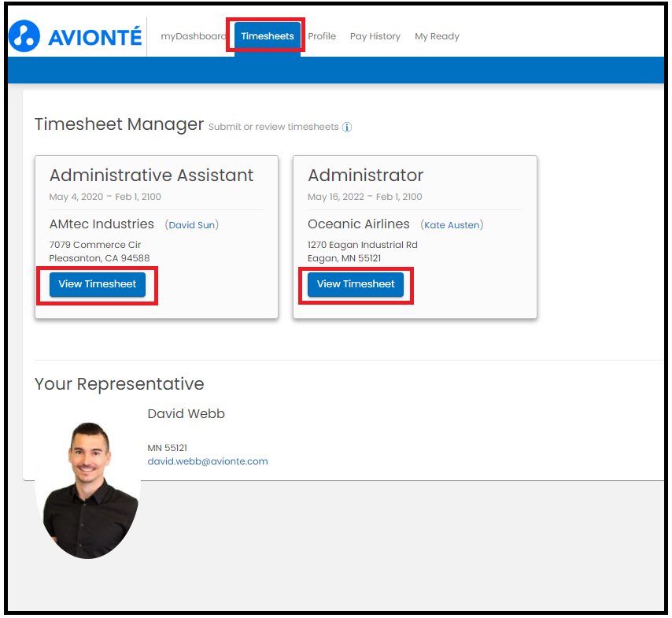Click the Your Representative heading
672x618 pixels.
point(119,384)
